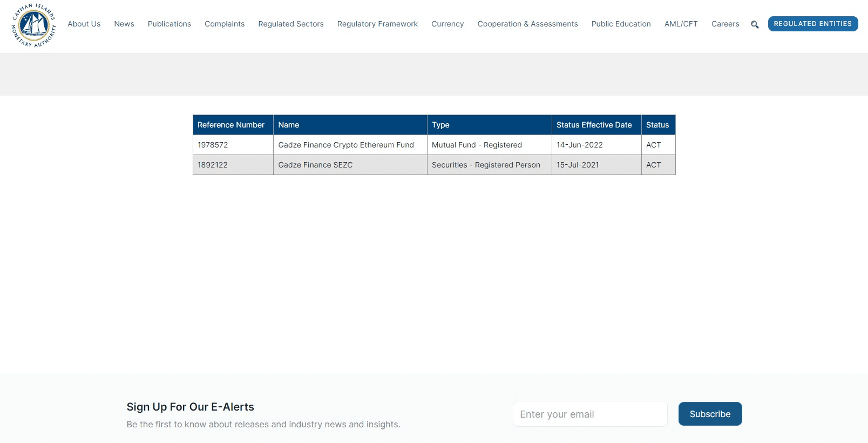Select the Gadze Finance Crypto Ethereum Fund row
868x443 pixels.
(346, 145)
